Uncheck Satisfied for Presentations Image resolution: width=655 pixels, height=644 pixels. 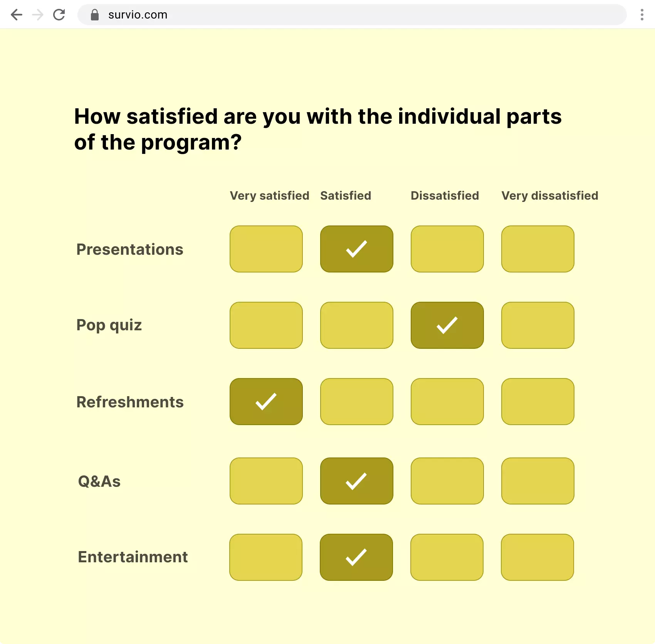[356, 249]
